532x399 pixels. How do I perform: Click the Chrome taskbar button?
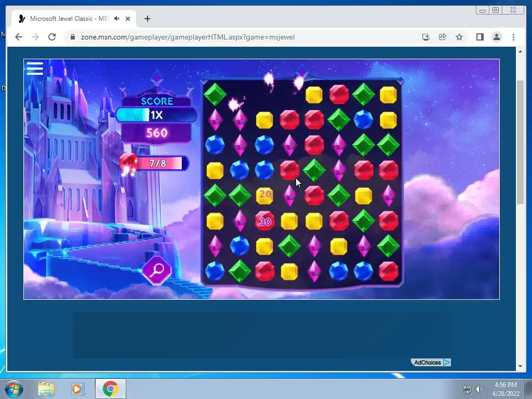111,389
